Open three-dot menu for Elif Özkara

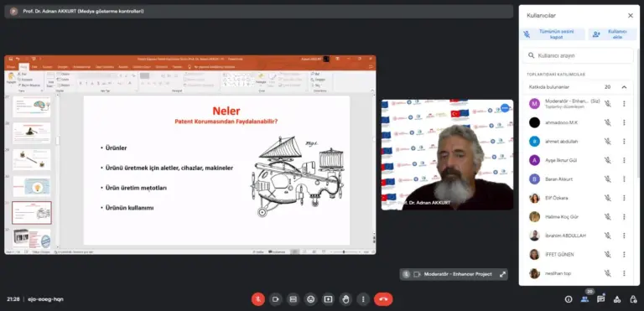[624, 198]
